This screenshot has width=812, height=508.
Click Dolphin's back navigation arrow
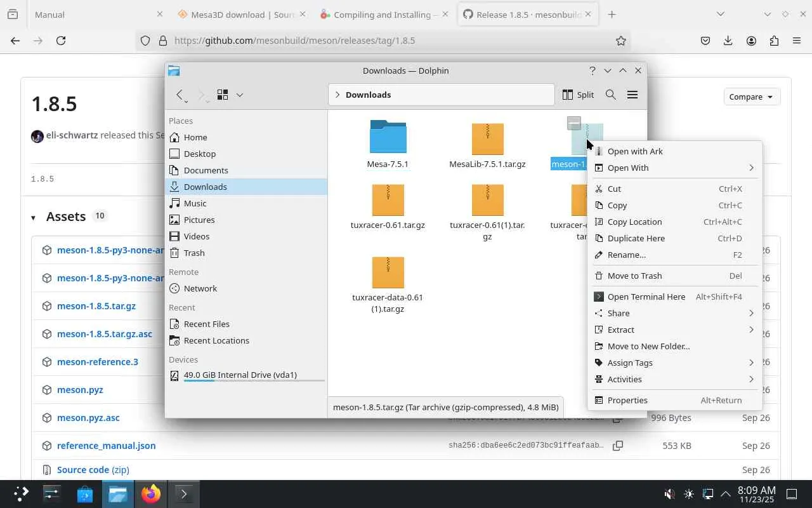click(180, 95)
